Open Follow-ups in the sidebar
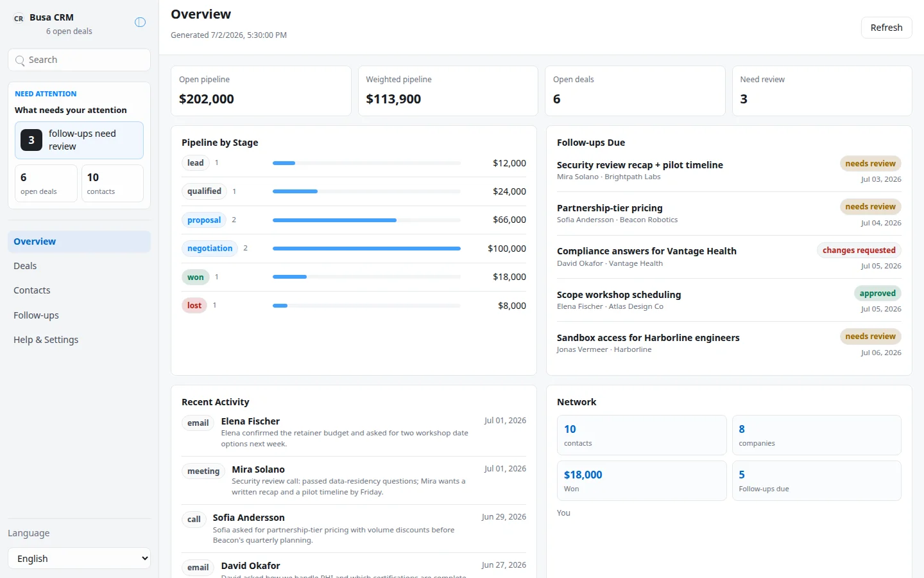 pyautogui.click(x=80, y=315)
